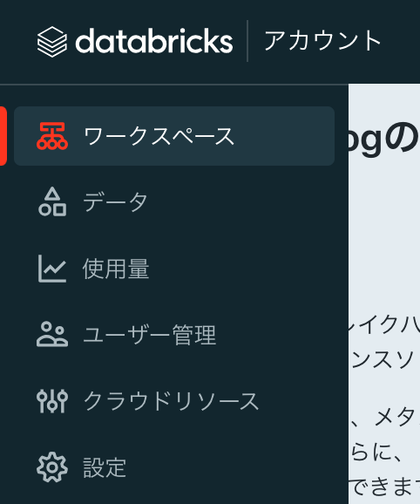Viewport: 420px width, 504px height.
Task: Click the 設定 gear icon
Action: (52, 467)
